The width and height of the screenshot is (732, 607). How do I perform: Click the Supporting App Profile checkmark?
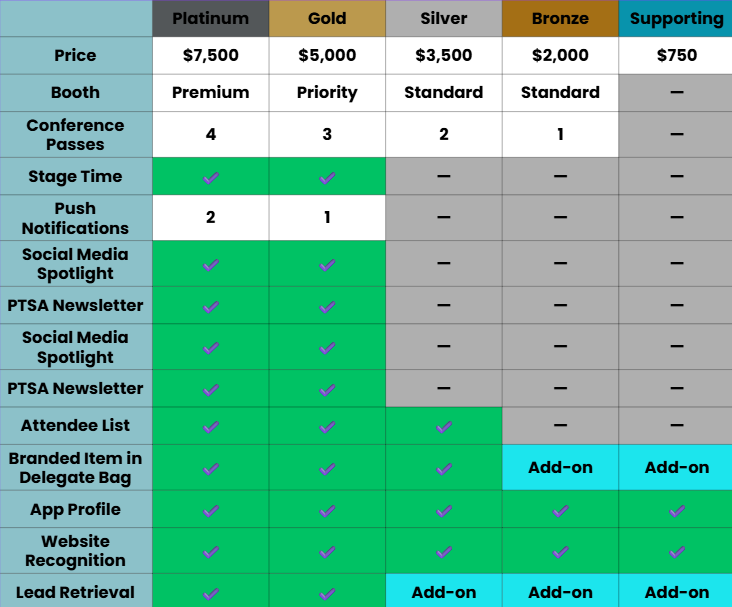point(677,511)
